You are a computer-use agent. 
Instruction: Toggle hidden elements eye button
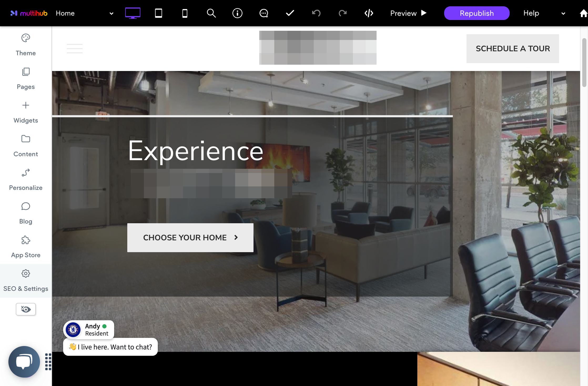point(26,309)
